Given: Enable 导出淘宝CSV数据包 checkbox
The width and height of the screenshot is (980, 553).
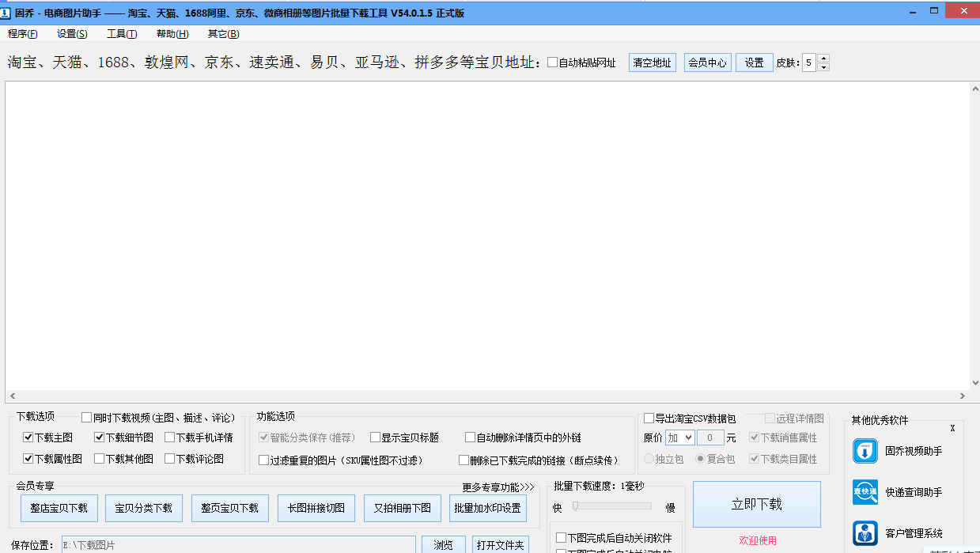Looking at the screenshot, I should coord(649,419).
